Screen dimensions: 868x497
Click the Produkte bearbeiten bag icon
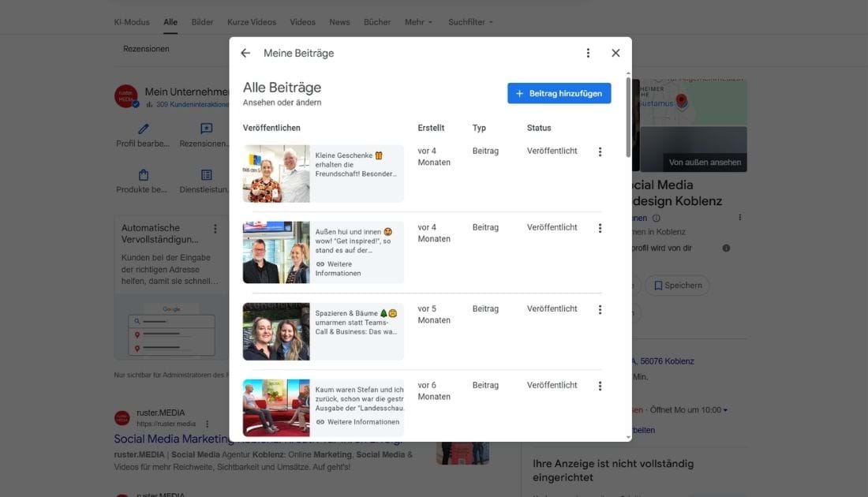pos(144,175)
